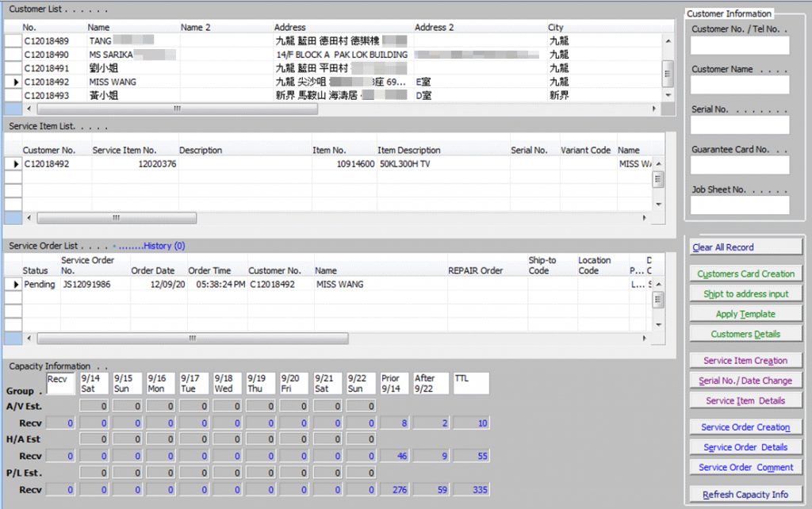Click row marker for service item 12020376

pos(13,164)
